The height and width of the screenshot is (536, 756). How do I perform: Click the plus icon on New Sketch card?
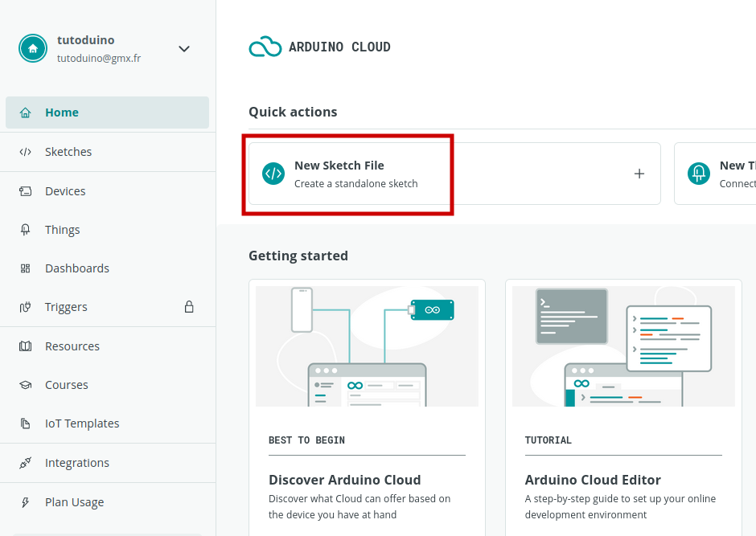(x=639, y=174)
